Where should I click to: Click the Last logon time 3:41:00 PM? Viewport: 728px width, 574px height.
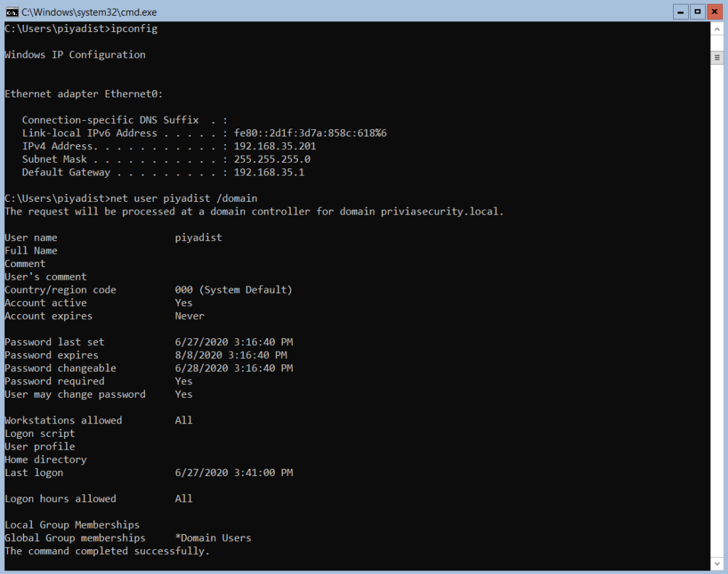pyautogui.click(x=263, y=472)
